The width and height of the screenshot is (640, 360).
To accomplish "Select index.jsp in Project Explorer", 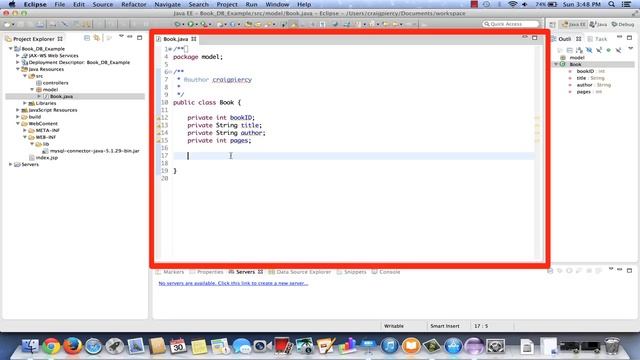I will tap(43, 158).
